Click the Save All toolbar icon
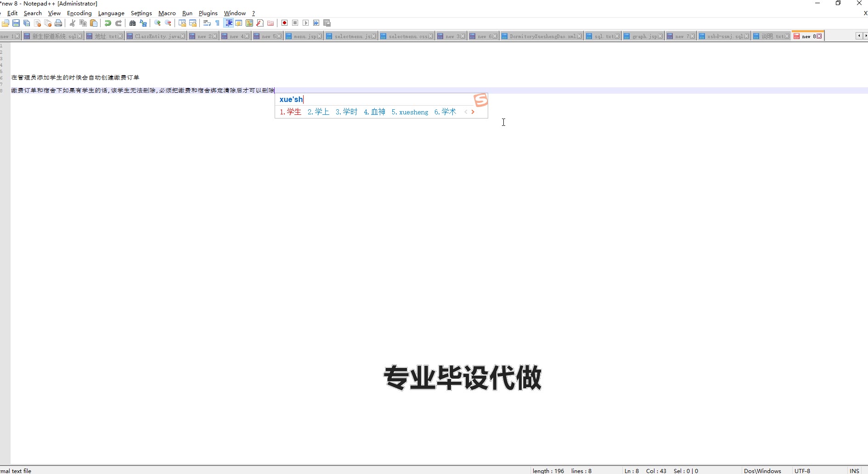 27,23
